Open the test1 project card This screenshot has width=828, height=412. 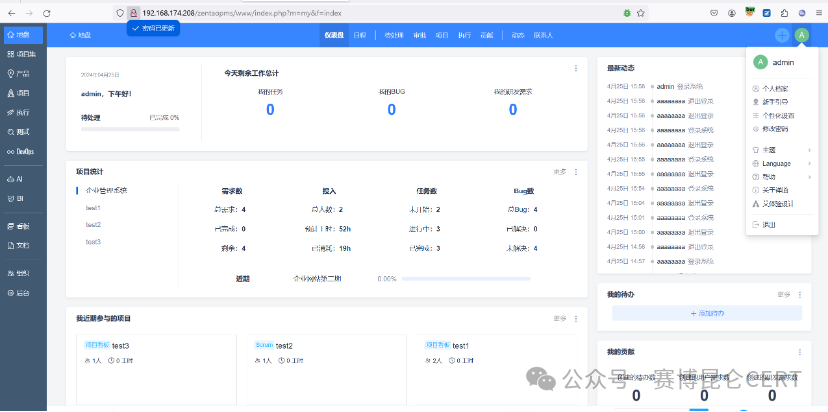coord(496,369)
